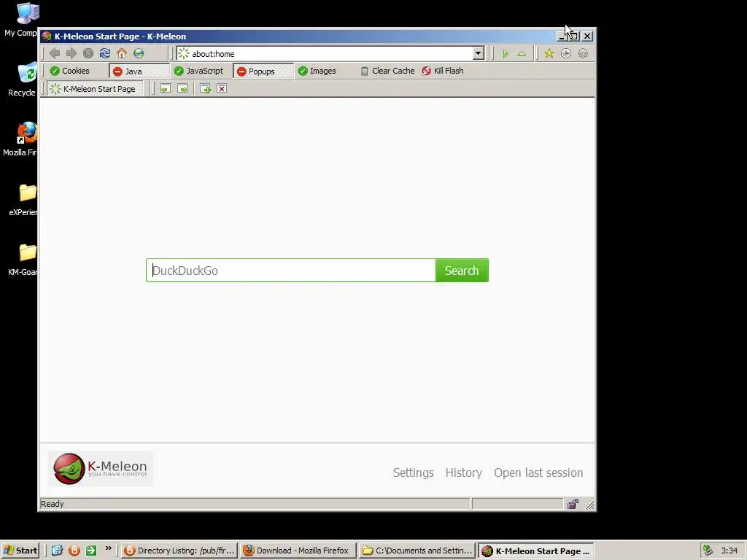Click the Ready status bar text
747x560 pixels.
[x=53, y=504]
